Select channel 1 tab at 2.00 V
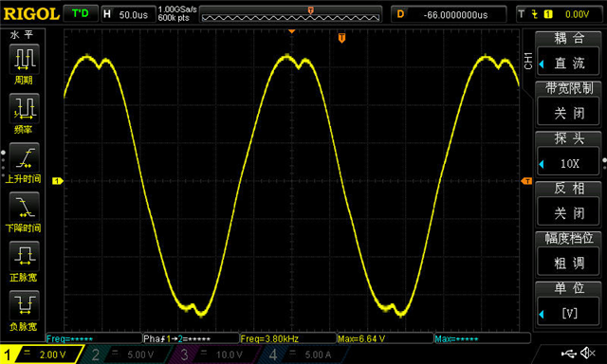 (41, 354)
